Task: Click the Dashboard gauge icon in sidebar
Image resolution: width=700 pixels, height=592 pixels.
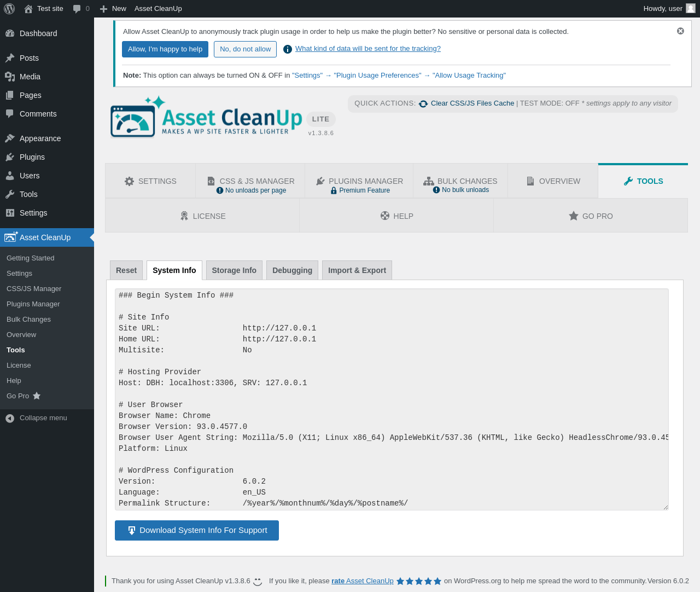Action: (x=10, y=33)
